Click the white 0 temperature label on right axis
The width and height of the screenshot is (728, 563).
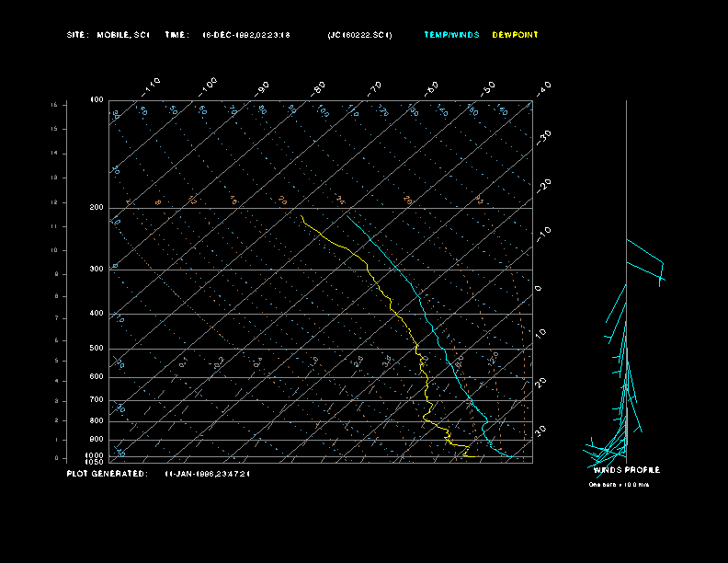coord(538,289)
